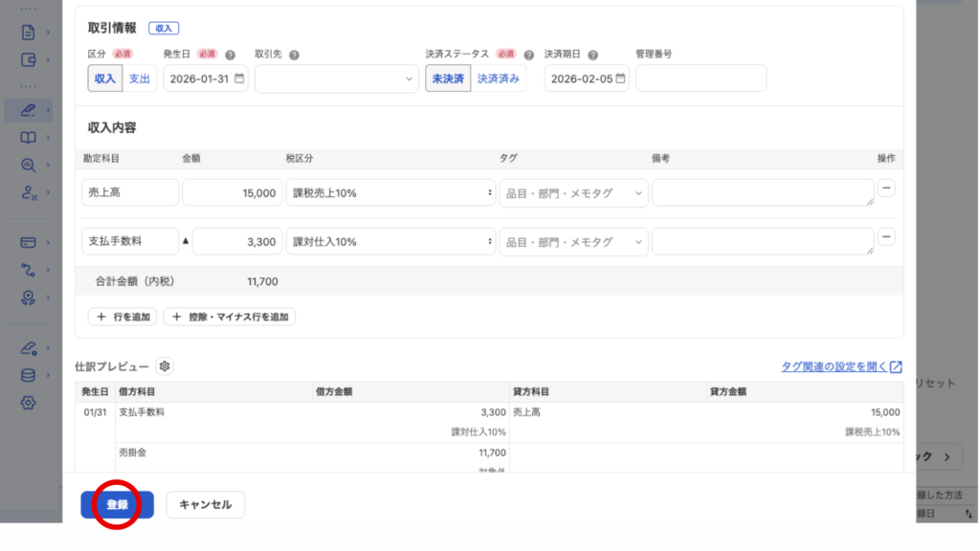Open the 取引先 dropdown
The height and width of the screenshot is (551, 980).
point(337,78)
